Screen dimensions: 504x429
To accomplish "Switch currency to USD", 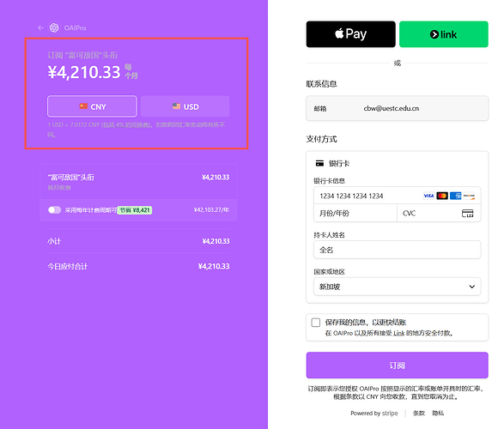I will tap(185, 106).
